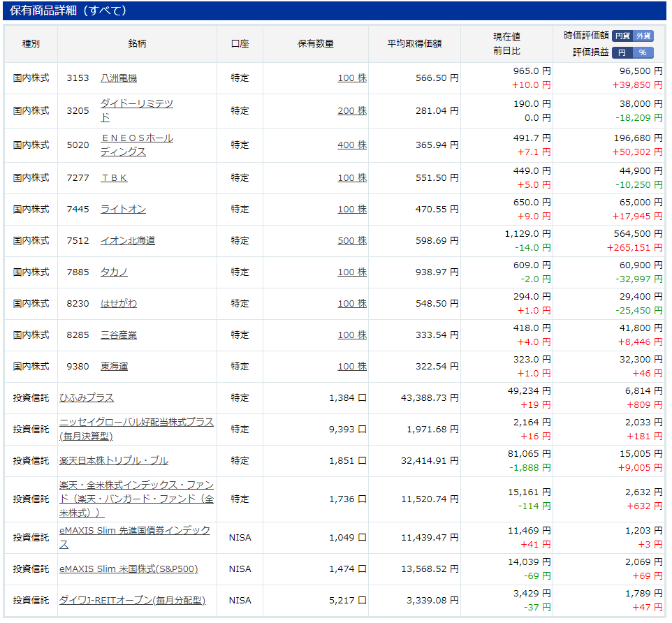Screen dimensions: 672x623
Task: Click loss value -32,997 円
Action: [639, 279]
